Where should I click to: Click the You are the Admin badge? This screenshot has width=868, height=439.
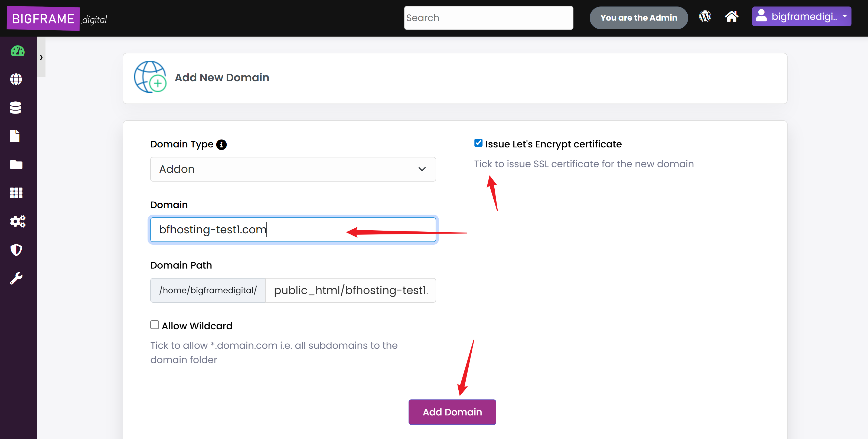tap(638, 18)
